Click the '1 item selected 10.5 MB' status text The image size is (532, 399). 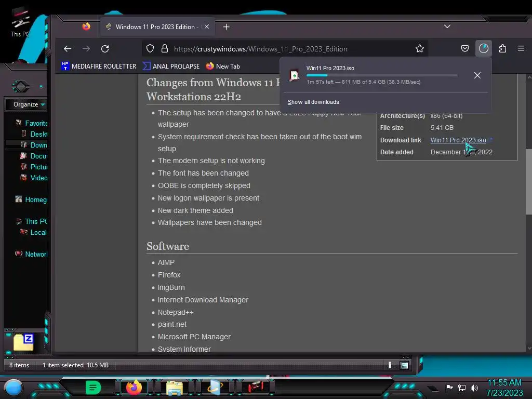pyautogui.click(x=76, y=365)
